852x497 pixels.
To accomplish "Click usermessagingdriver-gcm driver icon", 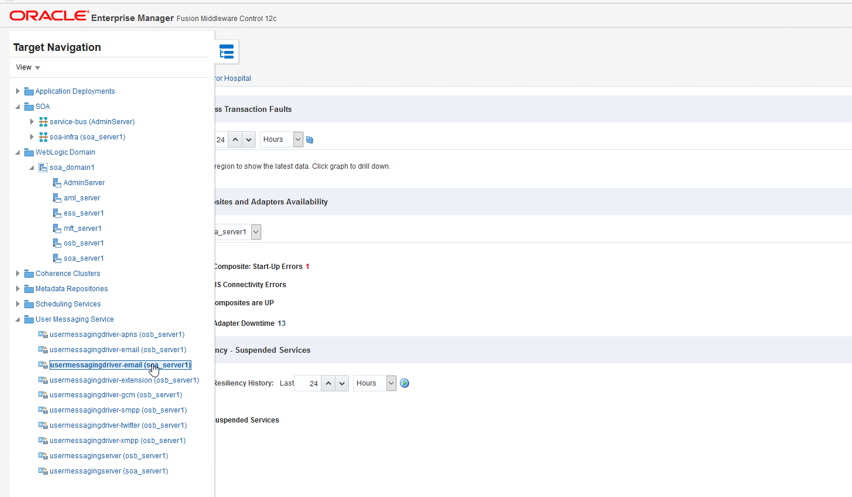I will 43,395.
